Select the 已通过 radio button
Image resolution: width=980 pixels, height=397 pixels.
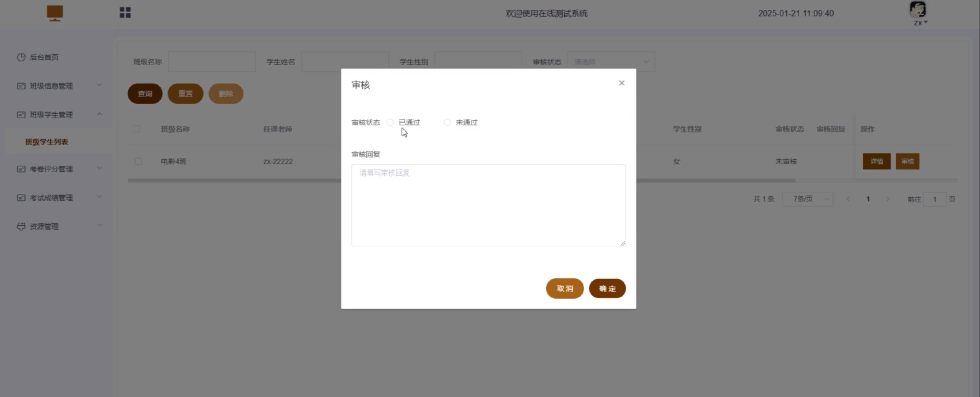(x=390, y=122)
